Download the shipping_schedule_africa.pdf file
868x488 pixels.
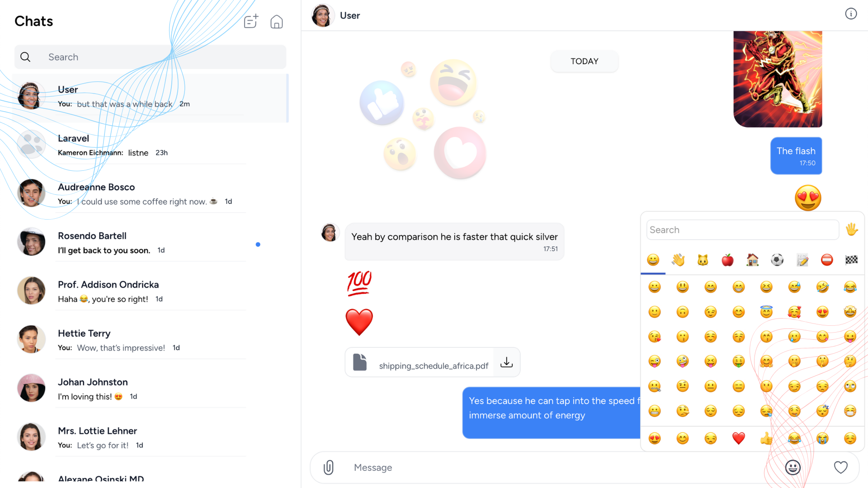(x=506, y=363)
